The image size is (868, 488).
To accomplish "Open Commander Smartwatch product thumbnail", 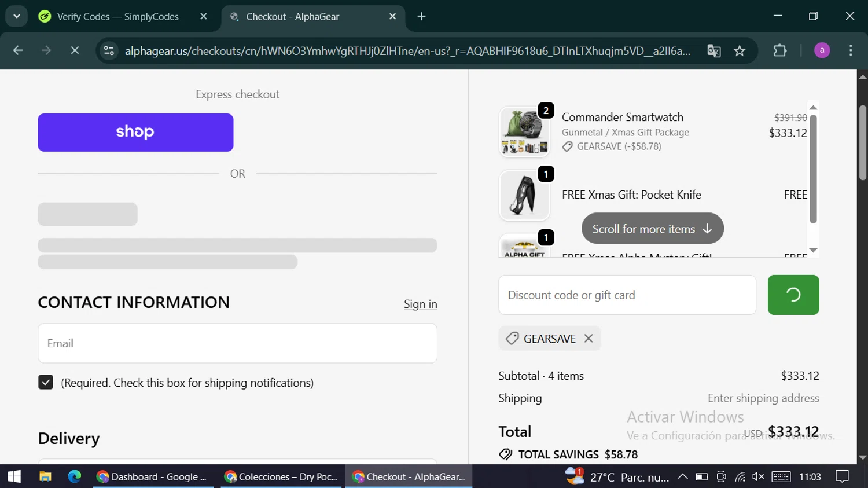I will coord(524,131).
